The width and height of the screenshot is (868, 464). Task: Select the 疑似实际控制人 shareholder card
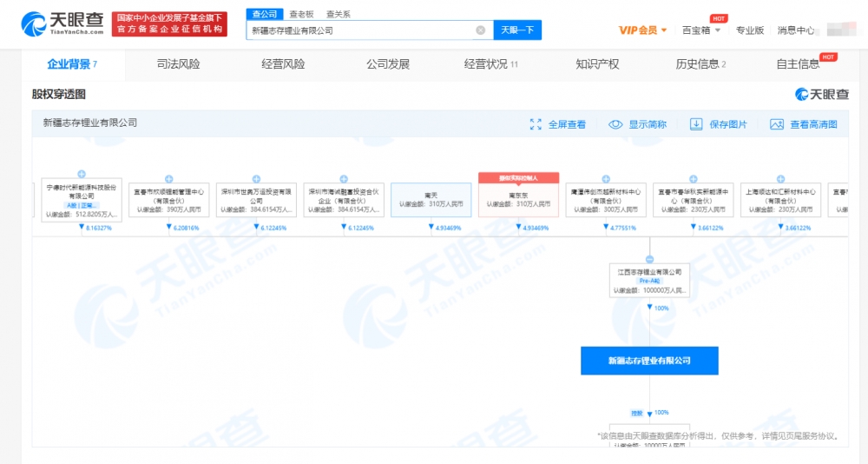[519, 195]
